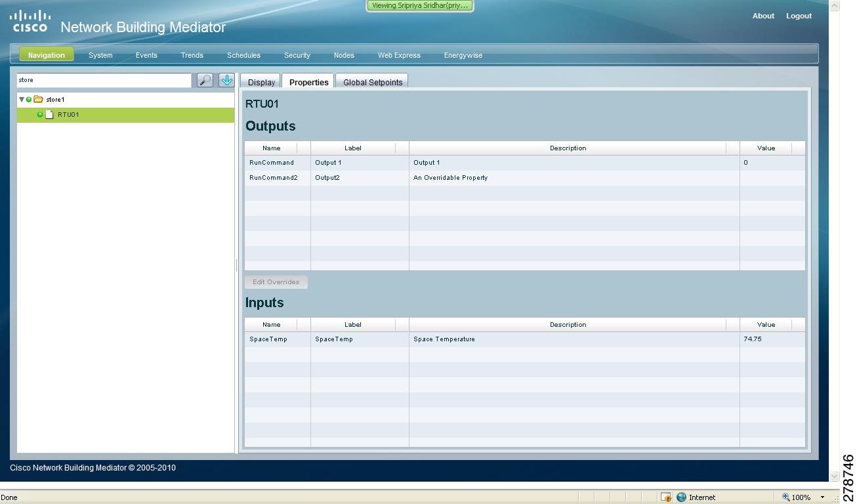Viewport: 857px width, 504px height.
Task: Open the Energywise menu item
Action: pyautogui.click(x=463, y=55)
